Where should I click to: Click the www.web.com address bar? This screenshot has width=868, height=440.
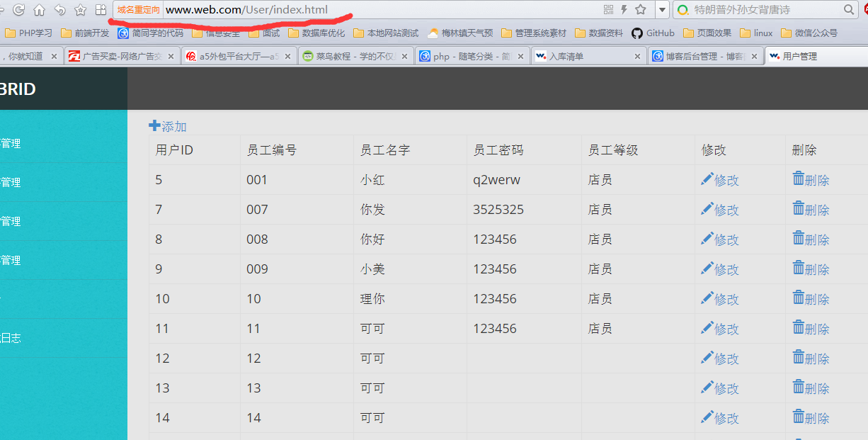[382, 10]
